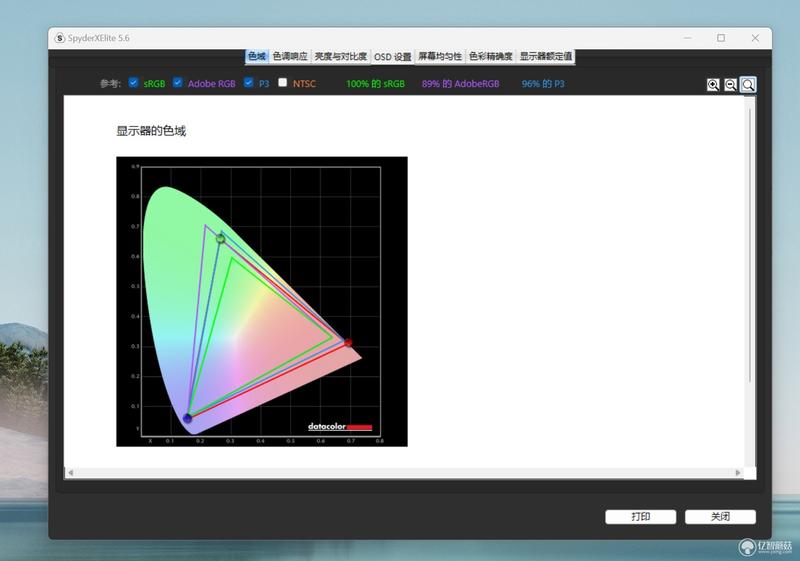Select the 色域 tab
This screenshot has width=800, height=561.
pyautogui.click(x=257, y=56)
